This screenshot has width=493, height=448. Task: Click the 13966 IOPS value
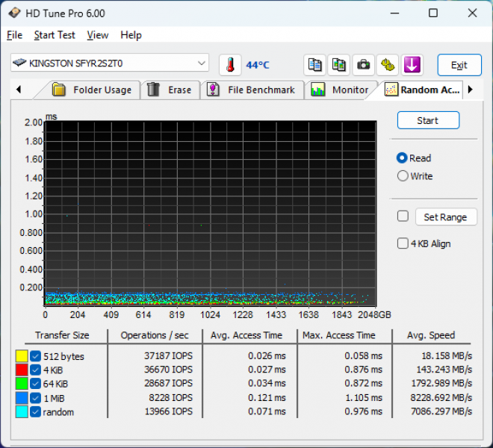tap(169, 411)
